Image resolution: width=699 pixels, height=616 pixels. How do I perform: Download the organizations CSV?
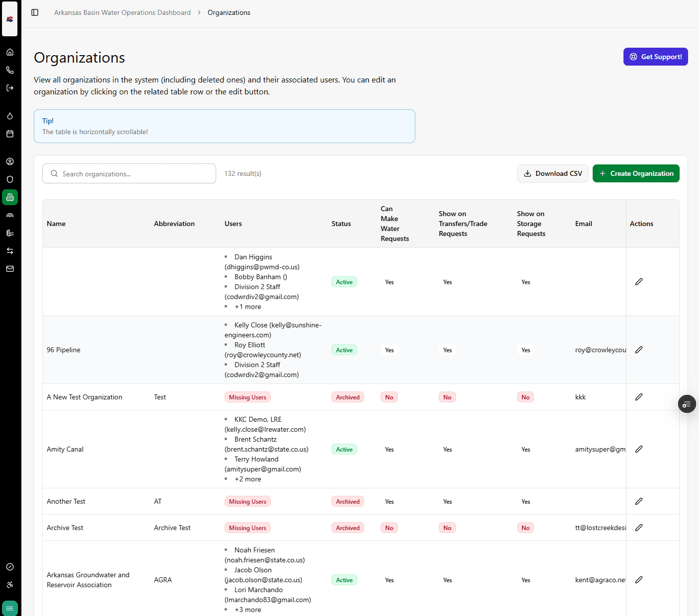click(553, 173)
